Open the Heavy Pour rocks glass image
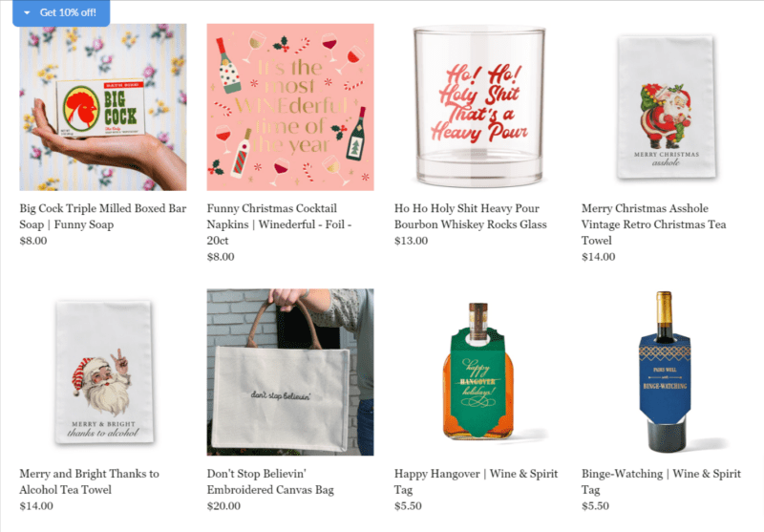Viewport: 764px width, 532px height. click(x=477, y=107)
